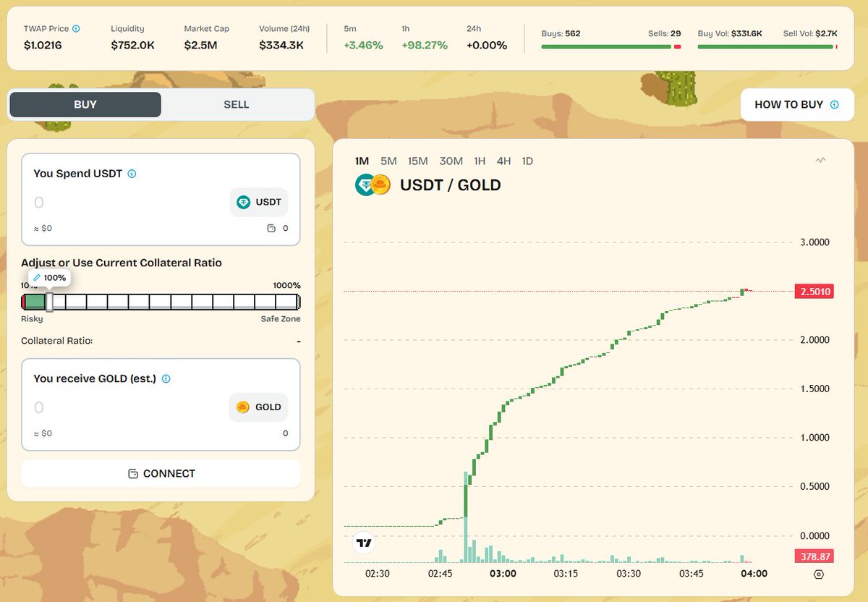Image resolution: width=868 pixels, height=602 pixels.
Task: Click the 3.0000 price axis label
Action: tap(814, 242)
